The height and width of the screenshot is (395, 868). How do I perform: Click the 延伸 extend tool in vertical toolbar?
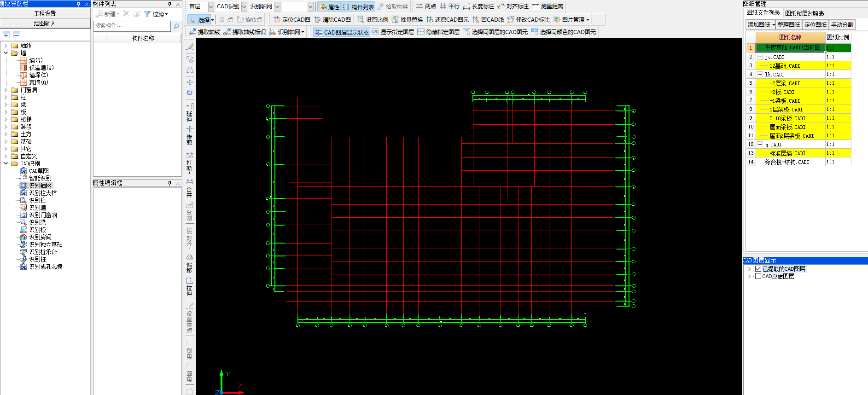pyautogui.click(x=189, y=112)
